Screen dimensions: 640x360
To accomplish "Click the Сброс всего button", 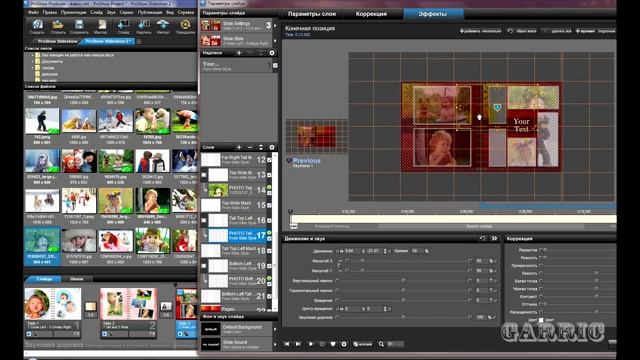I will click(x=522, y=31).
